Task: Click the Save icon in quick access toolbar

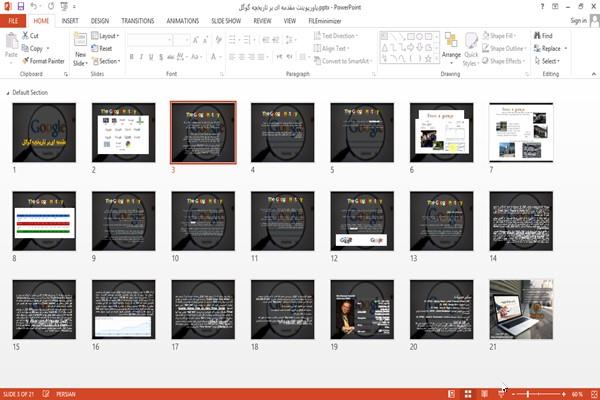Action: [x=21, y=6]
